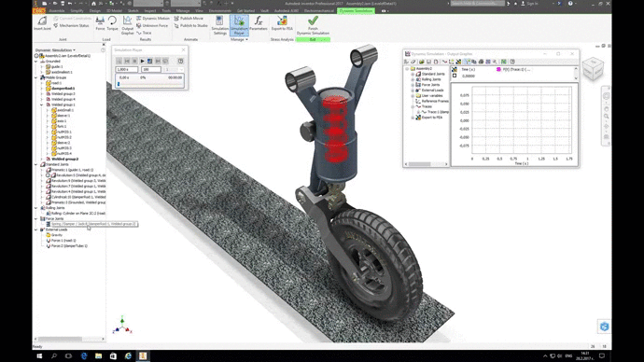Click the Insert Joint tool
The width and height of the screenshot is (644, 362).
(42, 23)
